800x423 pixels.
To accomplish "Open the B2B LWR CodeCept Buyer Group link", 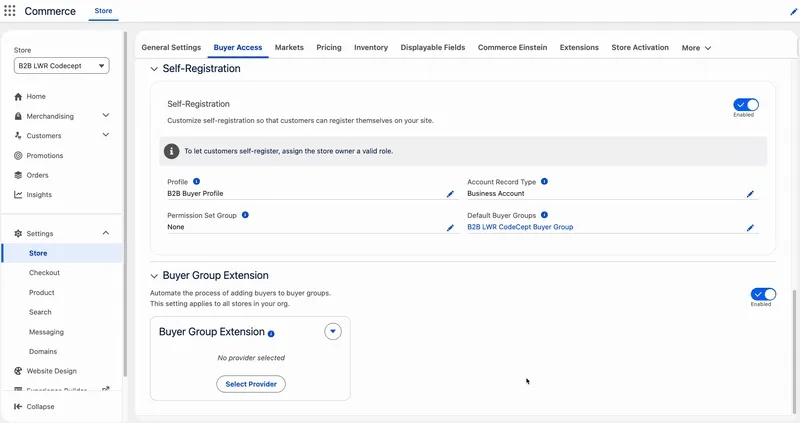I will tap(520, 227).
